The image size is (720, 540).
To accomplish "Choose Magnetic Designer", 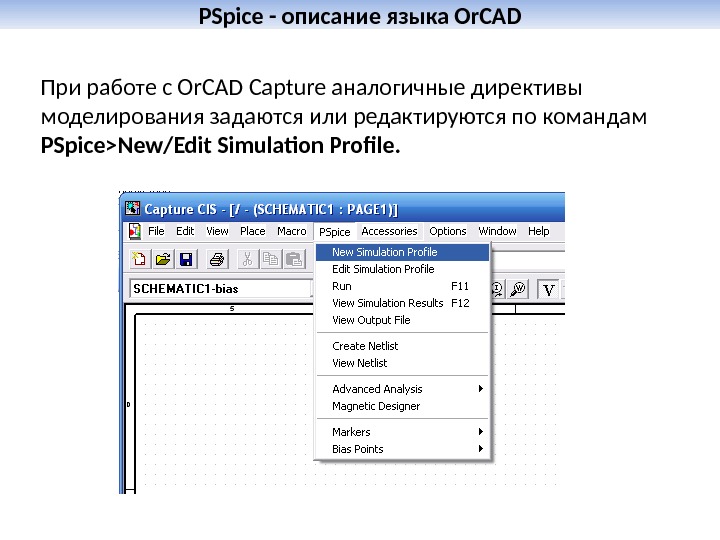I will click(402, 406).
